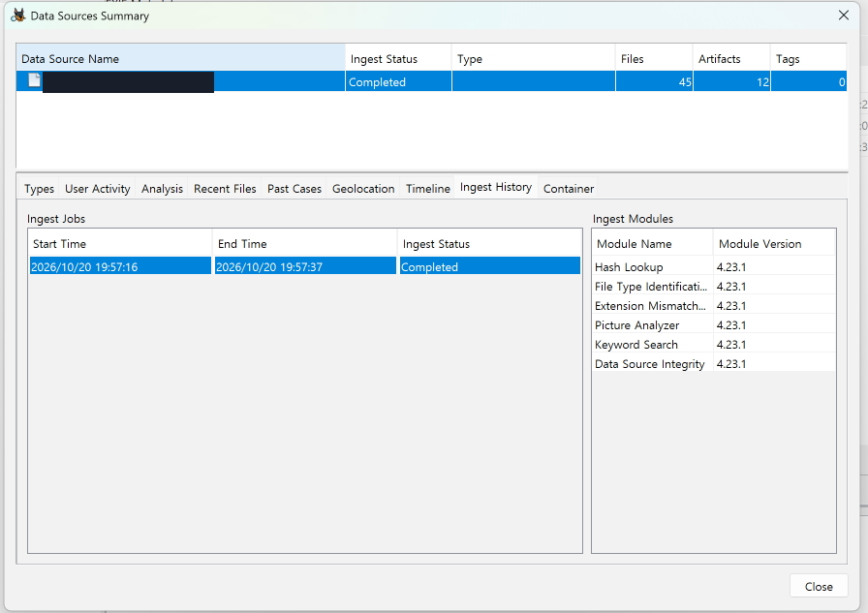Open the Container tab
This screenshot has height=613, width=868.
click(x=569, y=189)
